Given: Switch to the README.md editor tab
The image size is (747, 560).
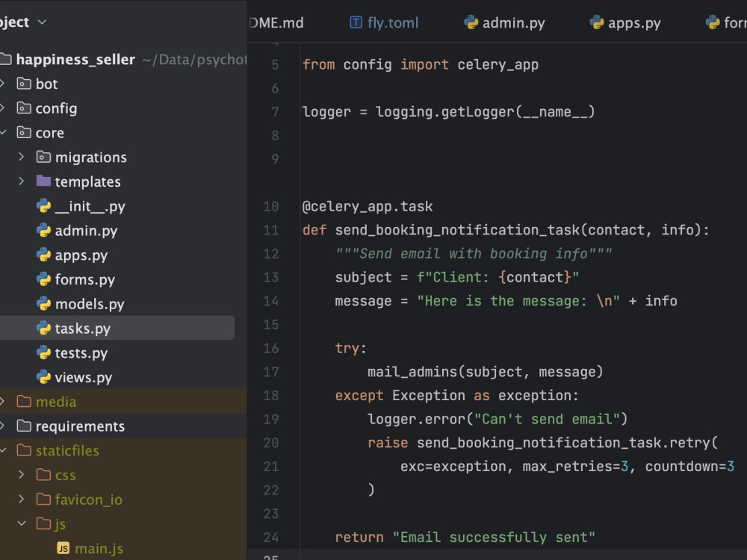Looking at the screenshot, I should pyautogui.click(x=276, y=22).
